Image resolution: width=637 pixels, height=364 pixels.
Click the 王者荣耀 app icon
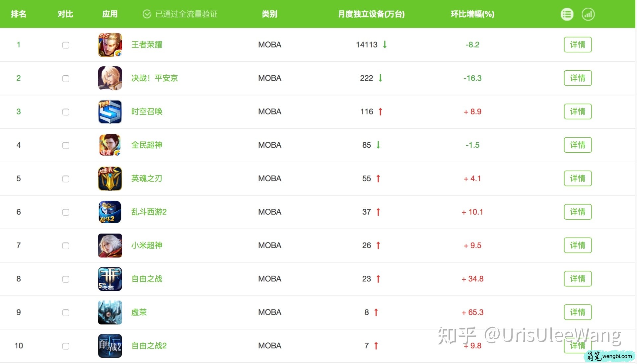110,45
